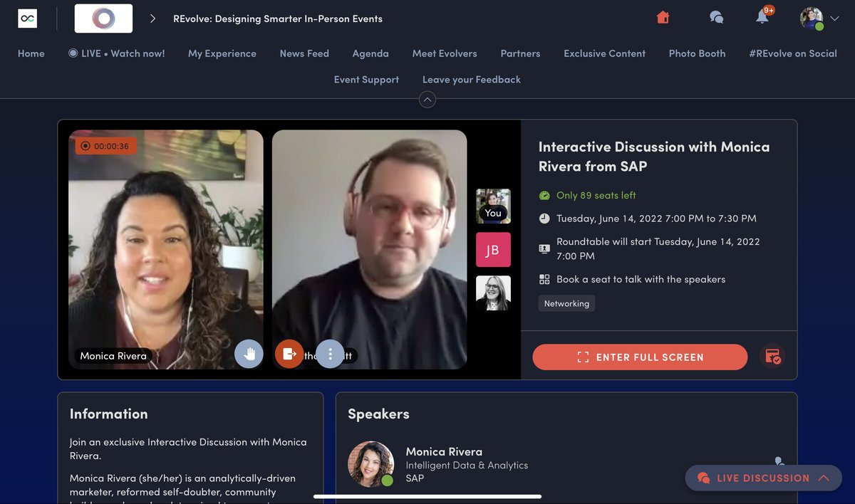This screenshot has height=504, width=855.
Task: Click ENTER FULL SCREEN button
Action: pyautogui.click(x=640, y=357)
